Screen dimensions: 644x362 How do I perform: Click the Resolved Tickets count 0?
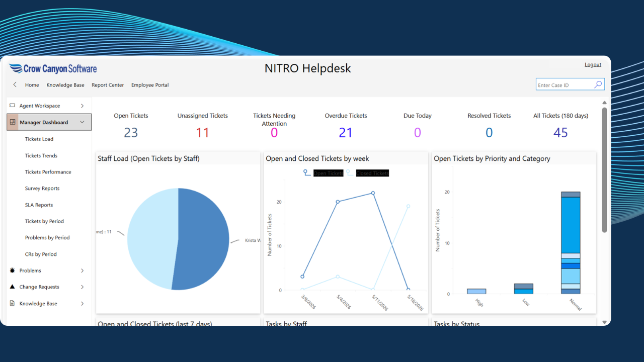(x=489, y=133)
